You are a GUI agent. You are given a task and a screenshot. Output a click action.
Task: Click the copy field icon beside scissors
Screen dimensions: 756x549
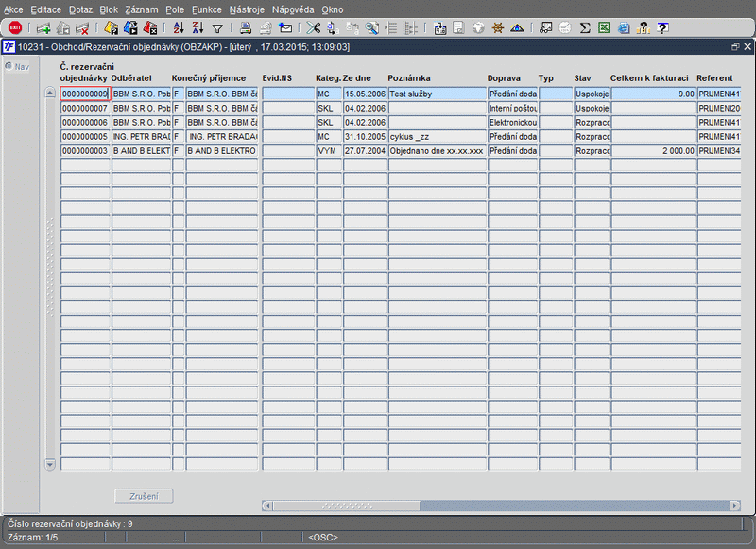pyautogui.click(x=333, y=28)
